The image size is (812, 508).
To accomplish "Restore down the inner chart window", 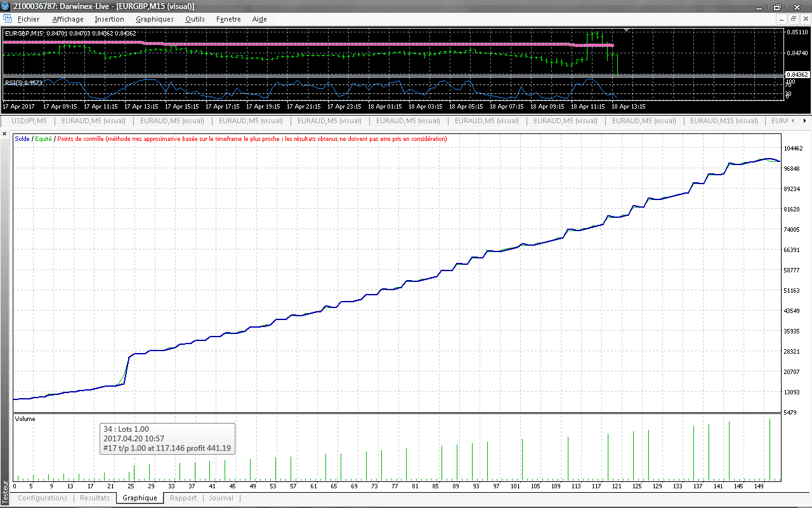I will 793,19.
